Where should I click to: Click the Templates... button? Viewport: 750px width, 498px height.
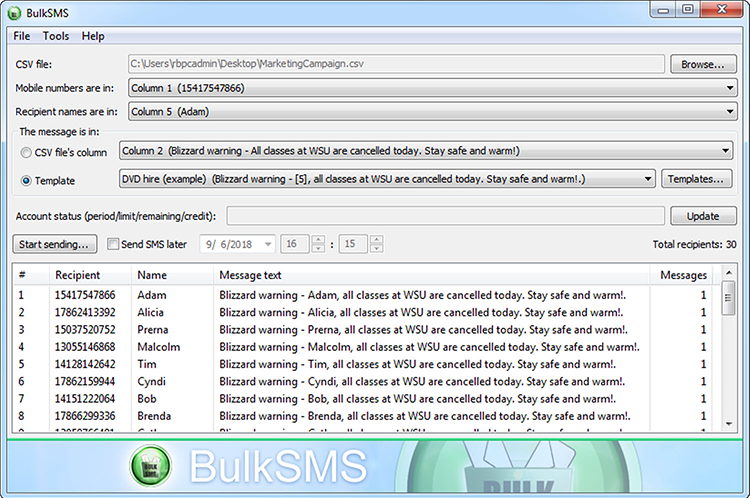pos(696,179)
